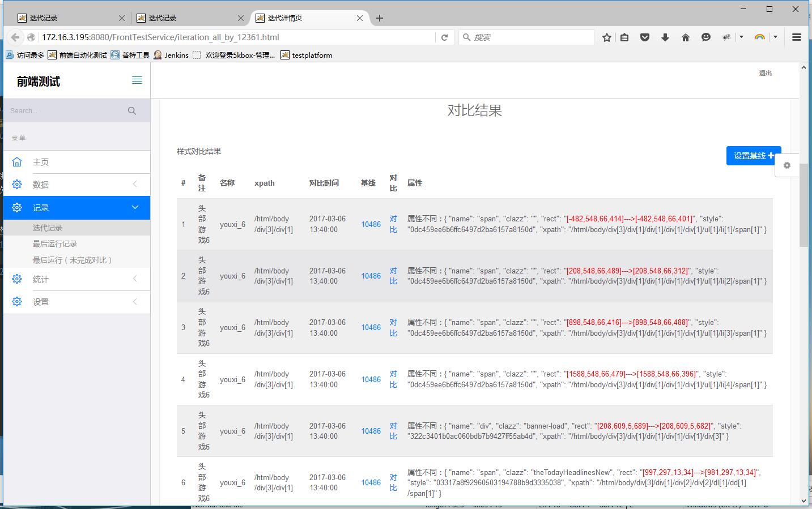Select 最后运行记录 submenu item
The width and height of the screenshot is (812, 509).
[x=55, y=243]
